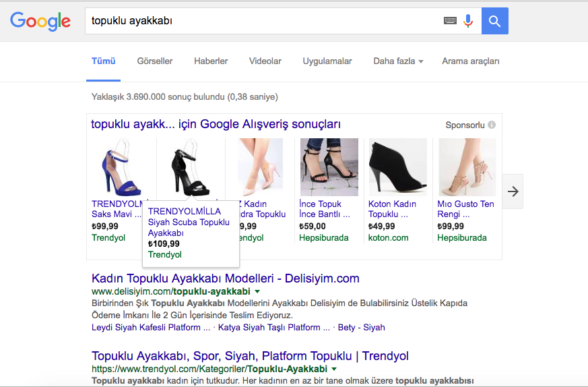Open Mio Gusto Ten Rengi product link
Viewport: 588px width, 387px height.
(465, 209)
